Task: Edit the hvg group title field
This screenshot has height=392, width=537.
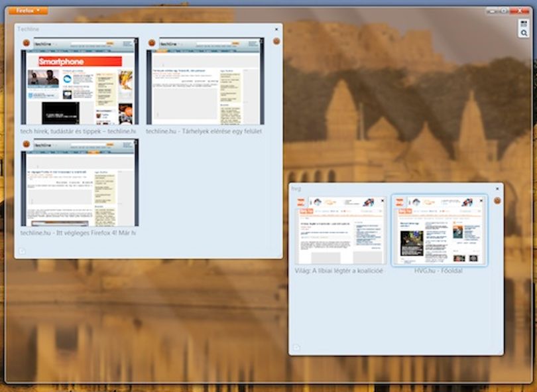Action: (391, 189)
